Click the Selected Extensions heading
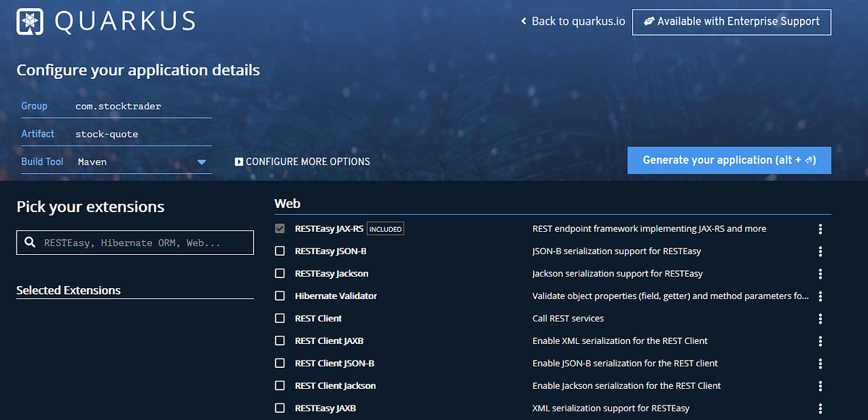The width and height of the screenshot is (868, 420). pos(69,290)
